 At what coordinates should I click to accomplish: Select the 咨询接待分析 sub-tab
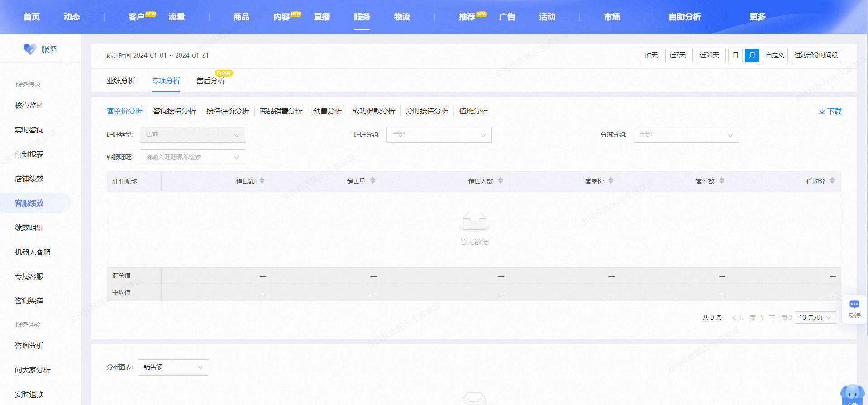174,111
